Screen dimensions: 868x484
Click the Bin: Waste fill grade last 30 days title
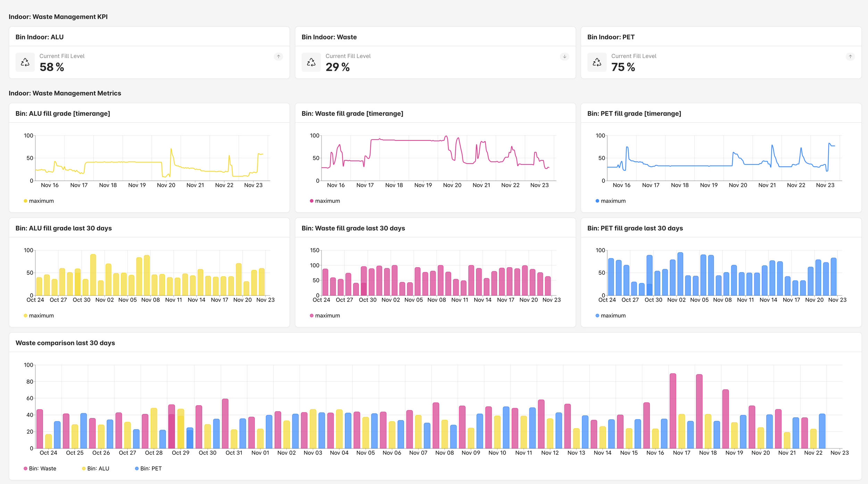[x=353, y=228]
